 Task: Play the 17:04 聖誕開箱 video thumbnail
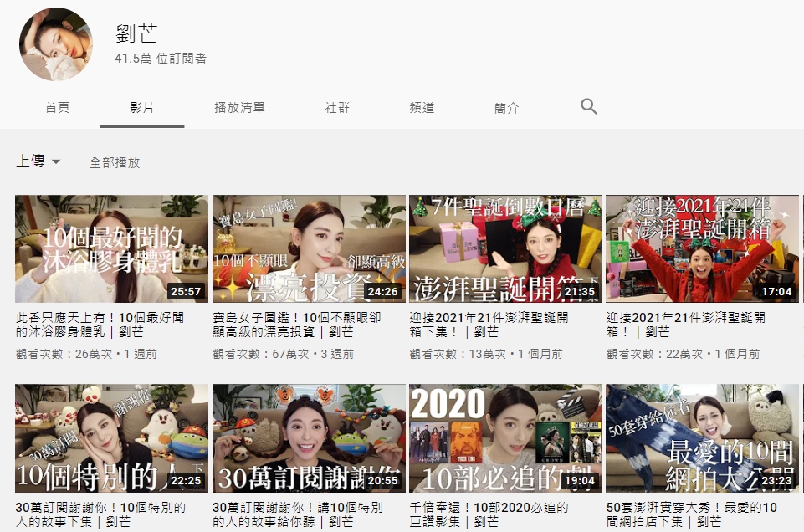[702, 249]
